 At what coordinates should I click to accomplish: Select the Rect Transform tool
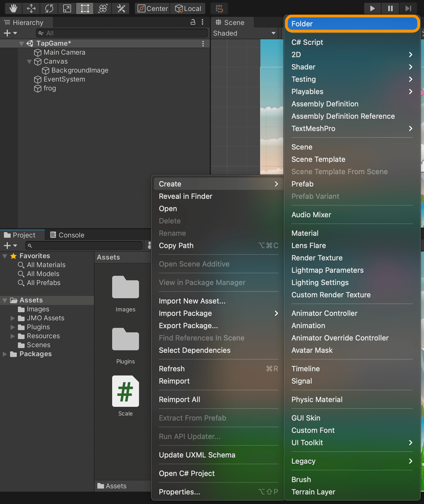click(84, 8)
